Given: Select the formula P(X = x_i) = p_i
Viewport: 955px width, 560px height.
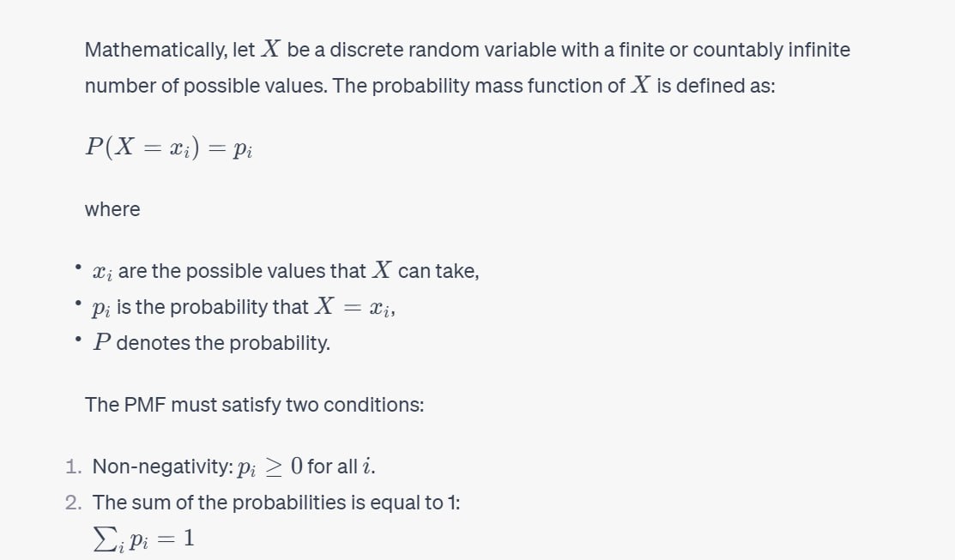Looking at the screenshot, I should 168,147.
